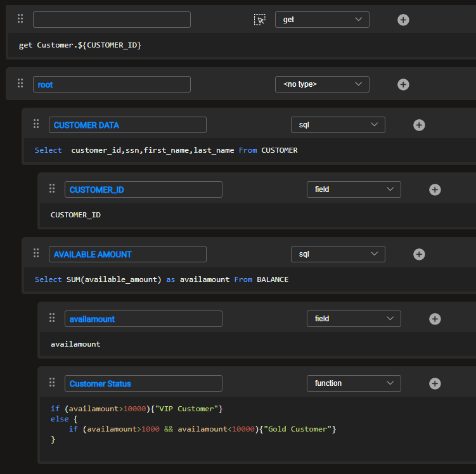Click the AVAILABLE AMOUNT row plus icon

tap(419, 254)
